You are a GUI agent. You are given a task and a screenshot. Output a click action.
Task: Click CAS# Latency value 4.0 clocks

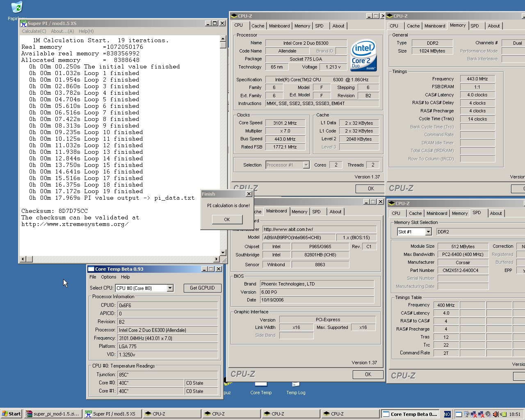pos(477,95)
